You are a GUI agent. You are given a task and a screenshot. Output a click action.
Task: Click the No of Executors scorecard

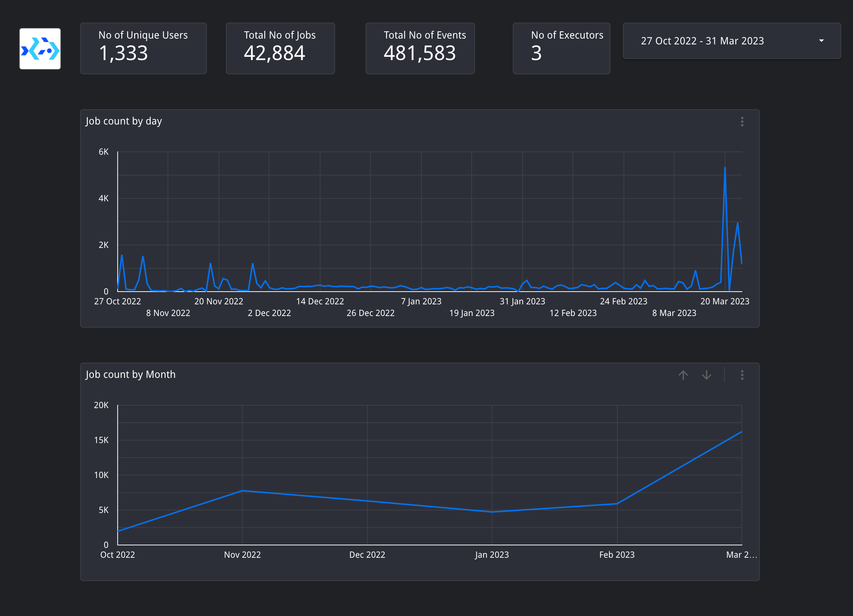561,48
